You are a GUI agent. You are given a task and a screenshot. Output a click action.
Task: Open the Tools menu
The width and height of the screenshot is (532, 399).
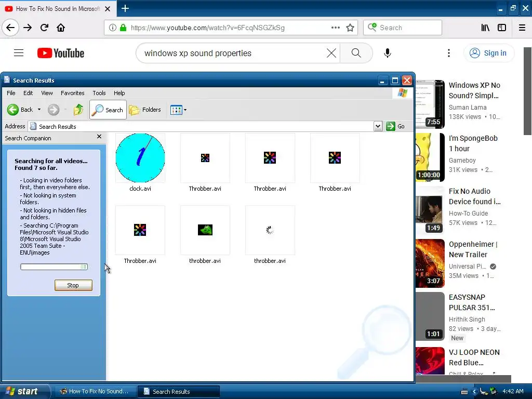coord(99,93)
